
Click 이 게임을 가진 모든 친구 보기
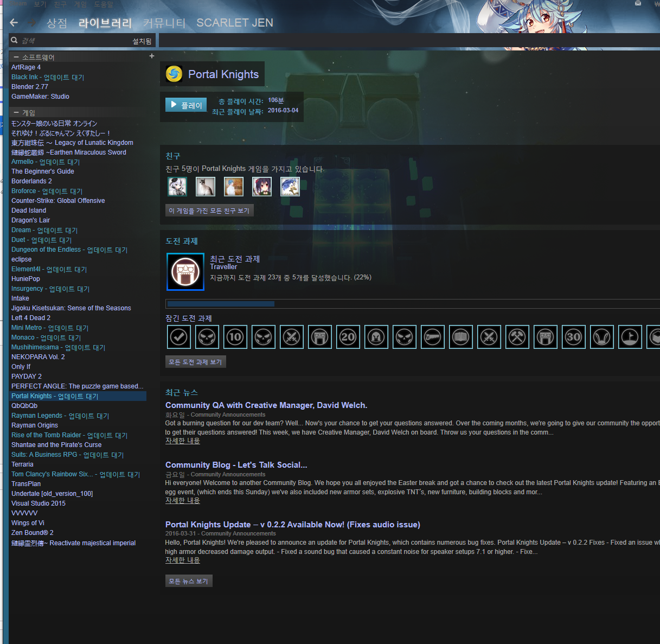pos(209,211)
